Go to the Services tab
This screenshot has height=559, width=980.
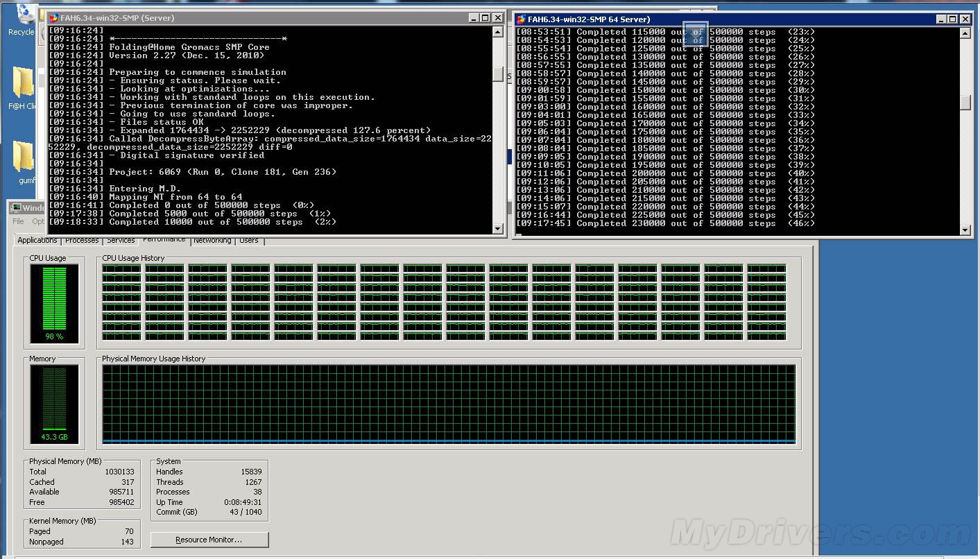(121, 241)
